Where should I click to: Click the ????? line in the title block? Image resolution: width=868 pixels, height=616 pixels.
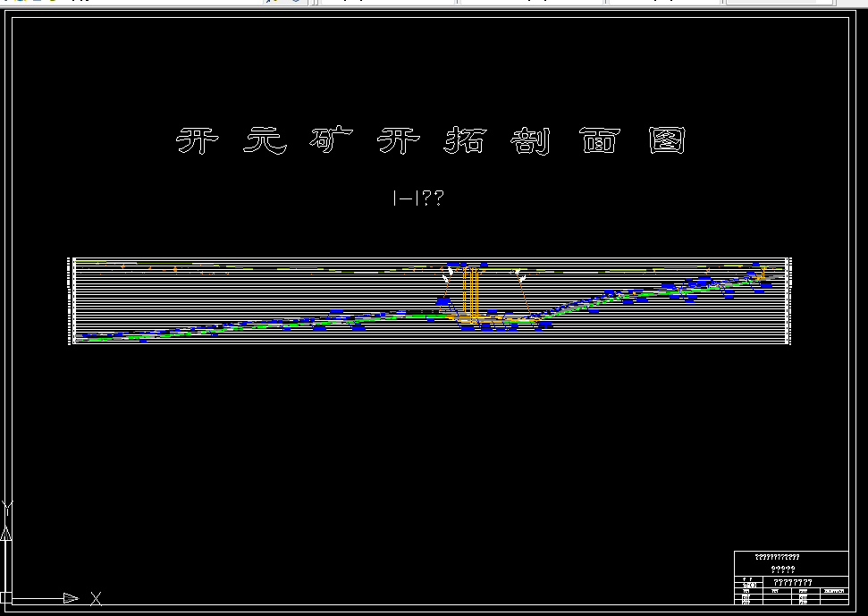pos(783,569)
